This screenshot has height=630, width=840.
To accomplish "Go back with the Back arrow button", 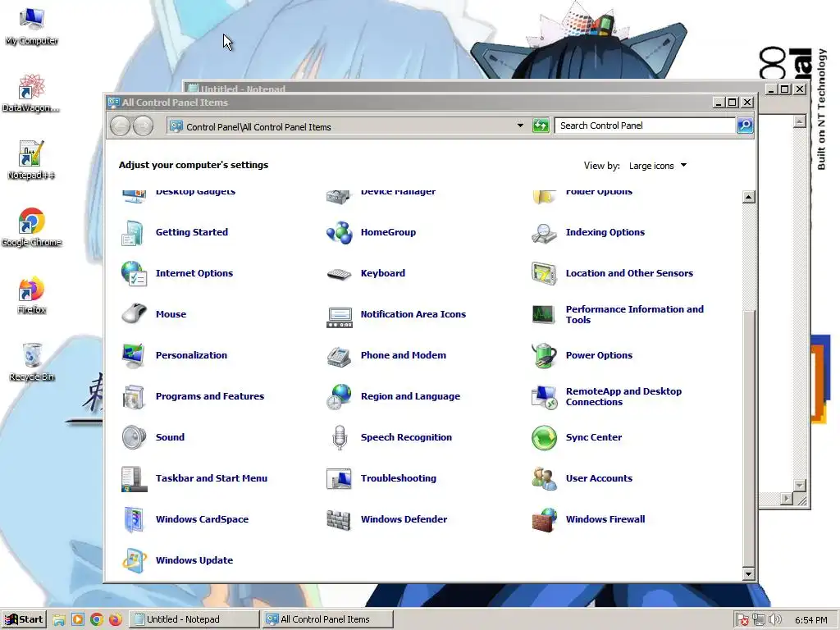I will coord(121,126).
